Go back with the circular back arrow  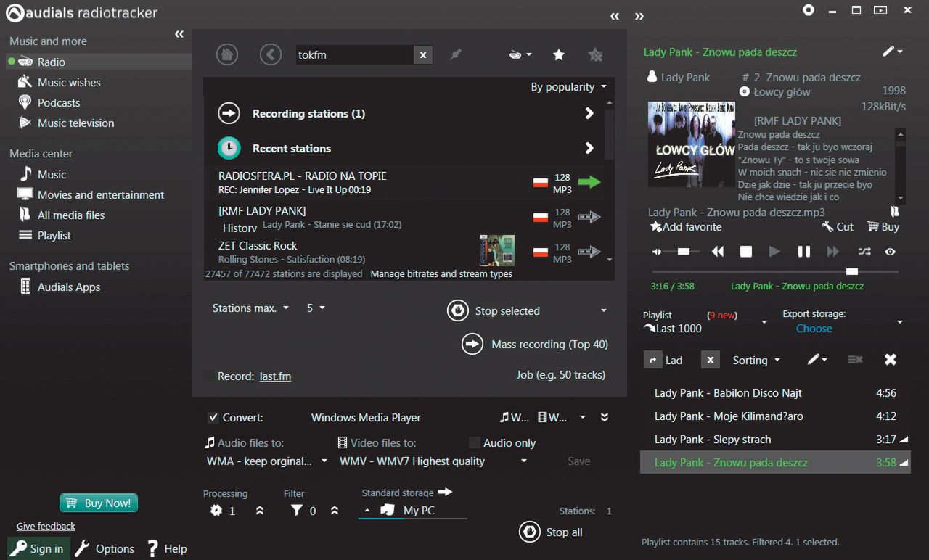(x=271, y=54)
